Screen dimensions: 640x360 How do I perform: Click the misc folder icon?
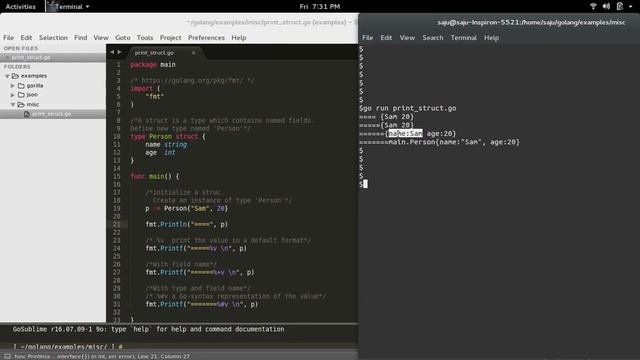tap(21, 104)
